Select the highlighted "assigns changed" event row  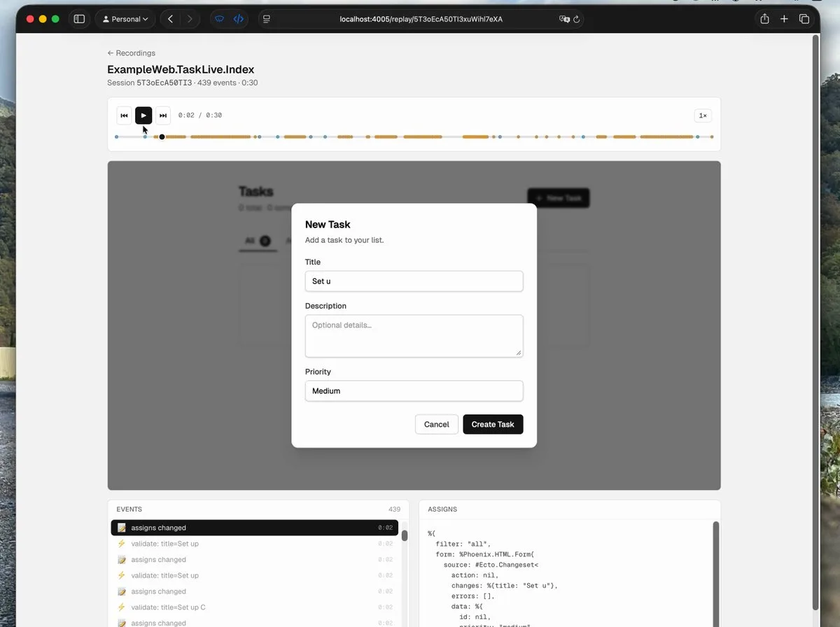[x=255, y=528]
